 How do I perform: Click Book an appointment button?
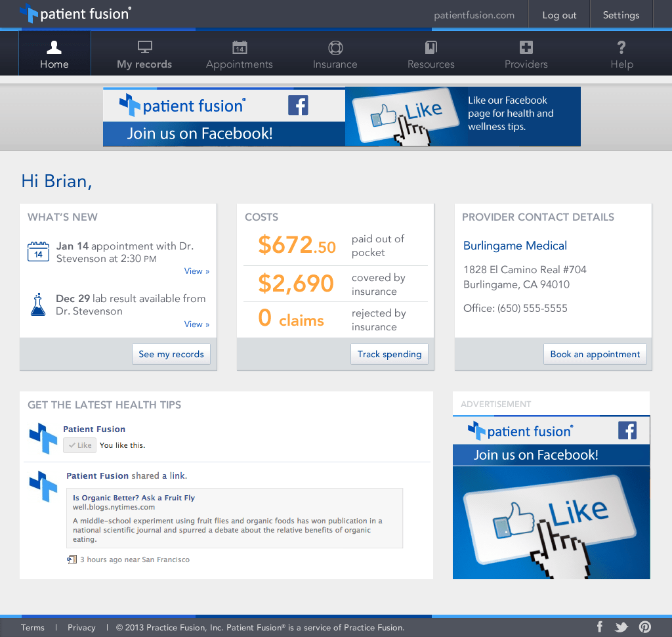[595, 354]
